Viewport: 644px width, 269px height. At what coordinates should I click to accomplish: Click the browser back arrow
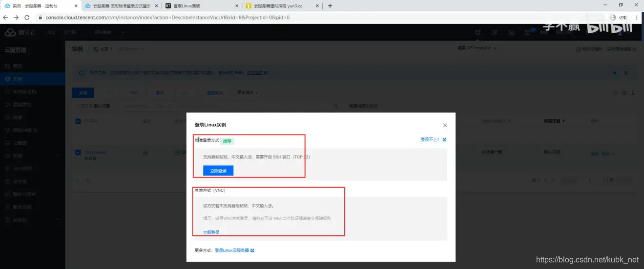pyautogui.click(x=5, y=17)
